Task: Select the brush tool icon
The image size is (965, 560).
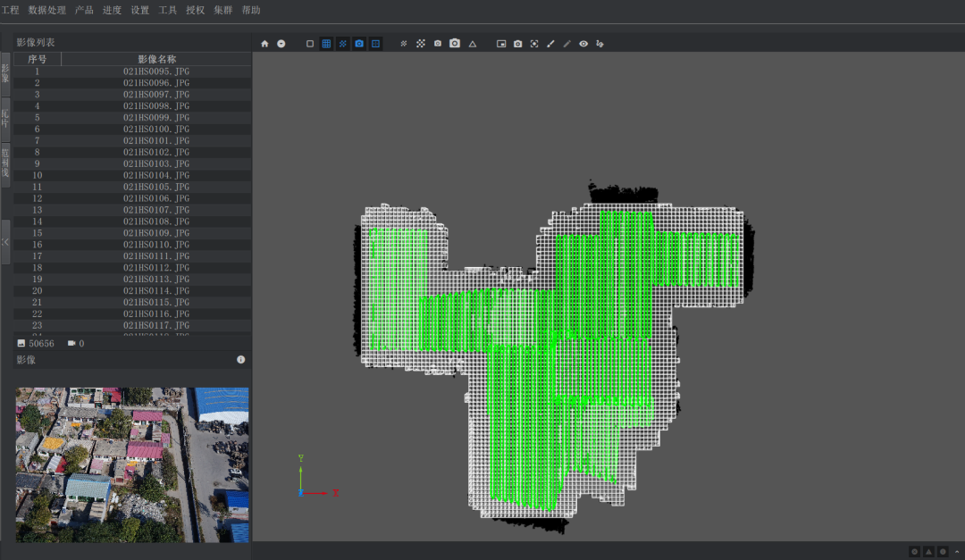Action: pyautogui.click(x=550, y=43)
